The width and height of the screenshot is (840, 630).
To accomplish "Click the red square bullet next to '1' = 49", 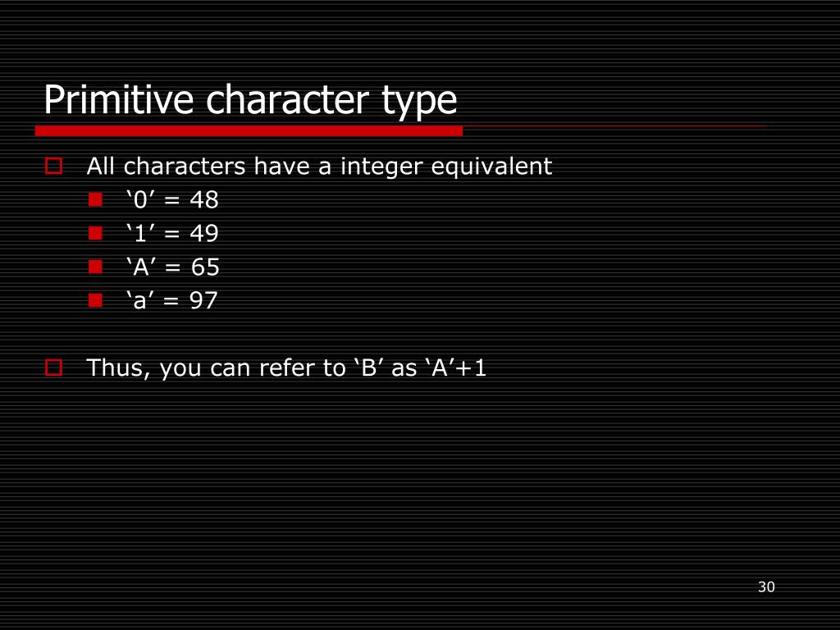I will [x=95, y=233].
